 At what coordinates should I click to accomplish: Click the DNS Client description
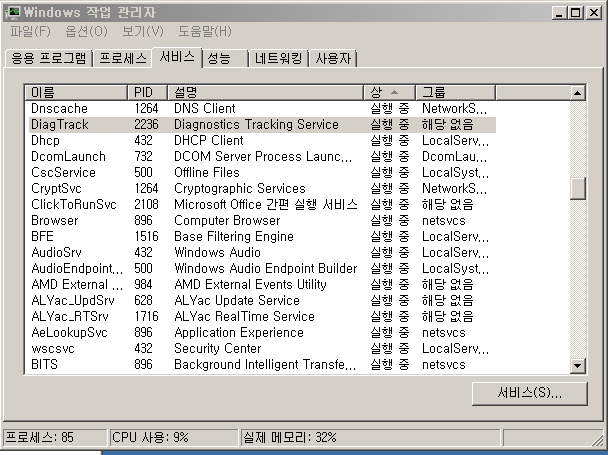[205, 108]
